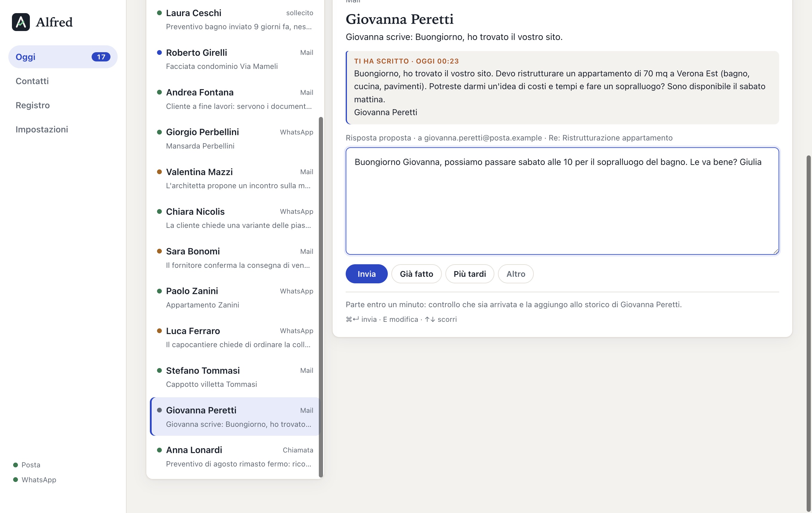
Task: Click the blue dot beside Roberto Girelli
Action: click(x=159, y=52)
